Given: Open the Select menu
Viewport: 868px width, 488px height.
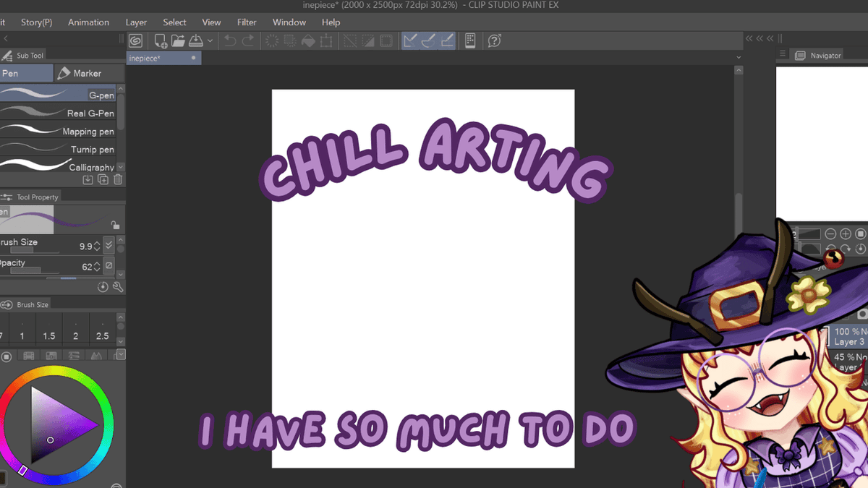Looking at the screenshot, I should [x=174, y=22].
